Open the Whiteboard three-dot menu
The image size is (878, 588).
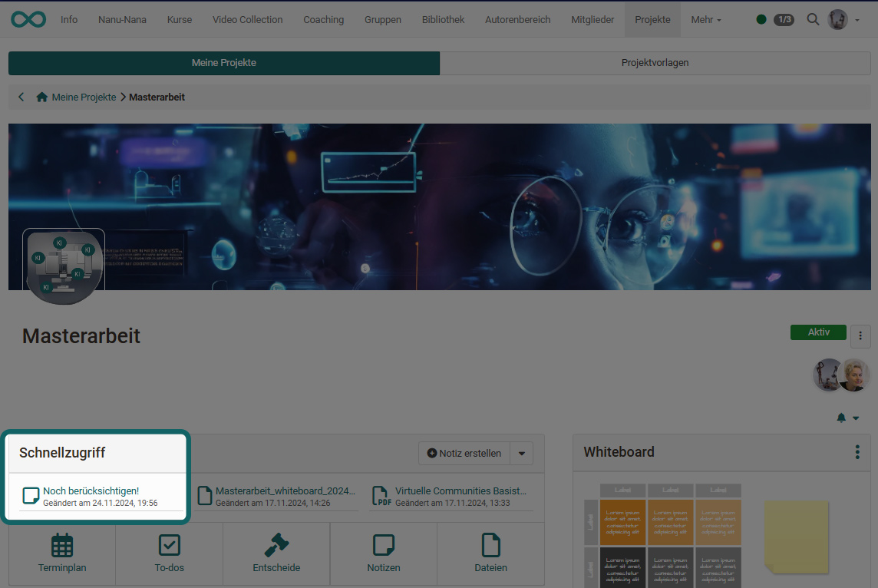(x=857, y=452)
